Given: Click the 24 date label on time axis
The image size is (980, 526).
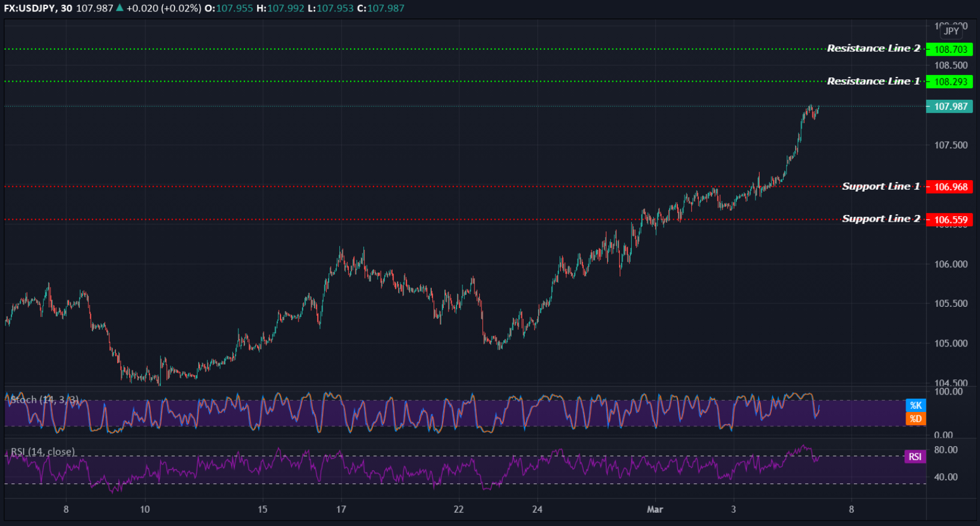Looking at the screenshot, I should click(537, 509).
